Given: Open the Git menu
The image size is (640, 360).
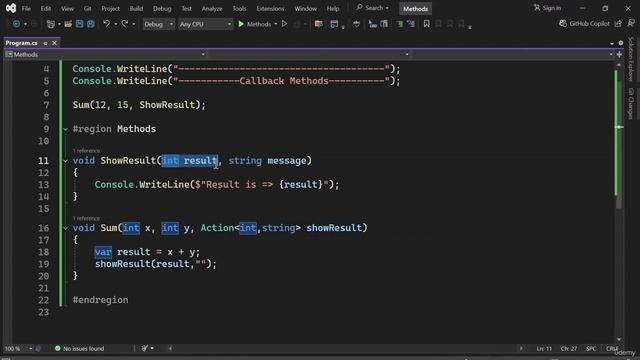Looking at the screenshot, I should click(87, 9).
